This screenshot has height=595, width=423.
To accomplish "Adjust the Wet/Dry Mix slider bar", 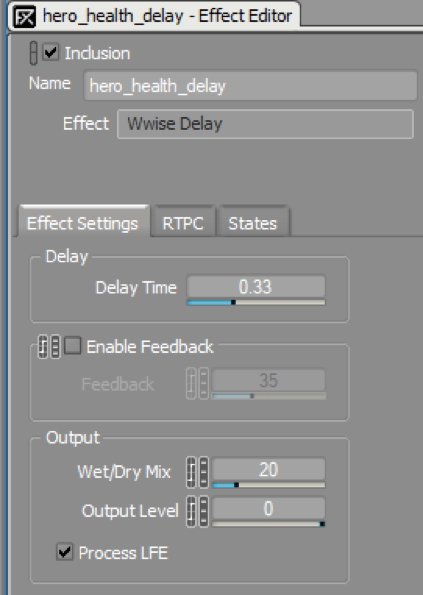I will point(269,485).
